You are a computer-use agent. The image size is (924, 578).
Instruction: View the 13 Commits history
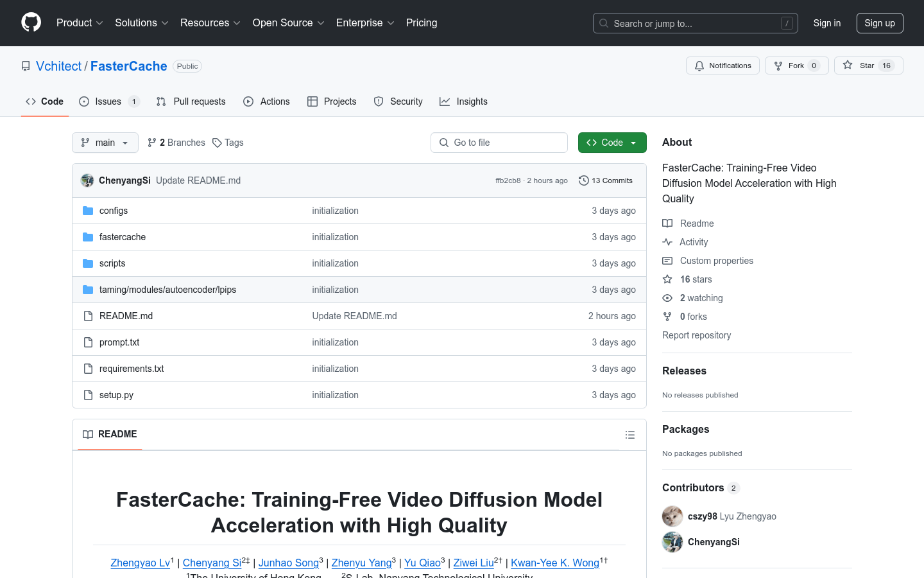[606, 180]
